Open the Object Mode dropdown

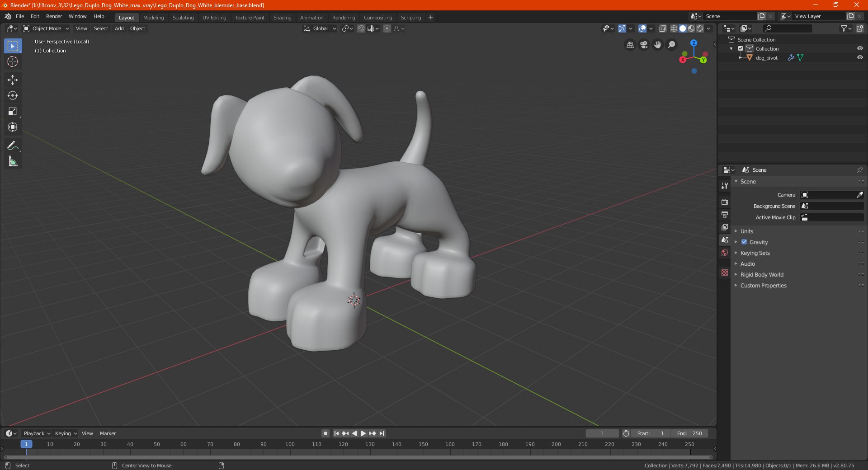(x=46, y=28)
